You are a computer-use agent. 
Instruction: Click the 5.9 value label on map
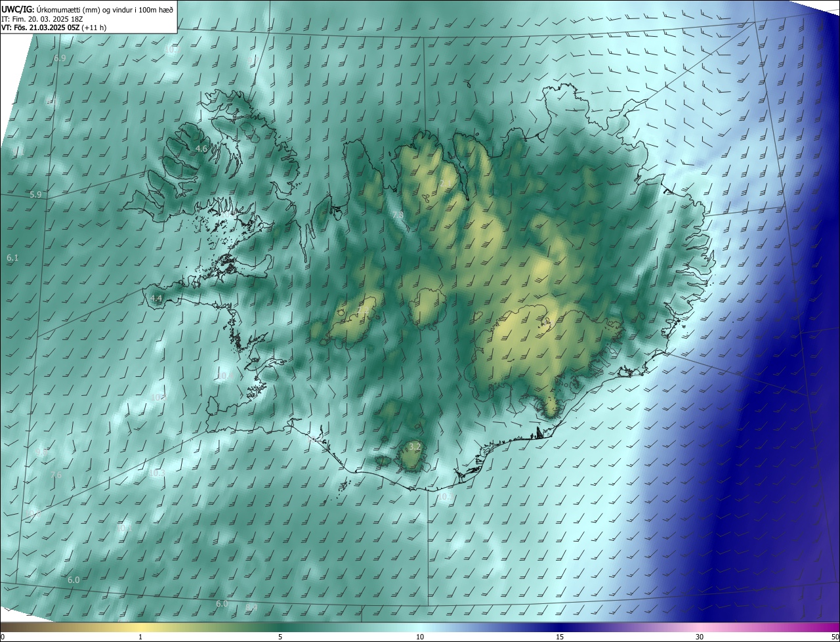(35, 195)
